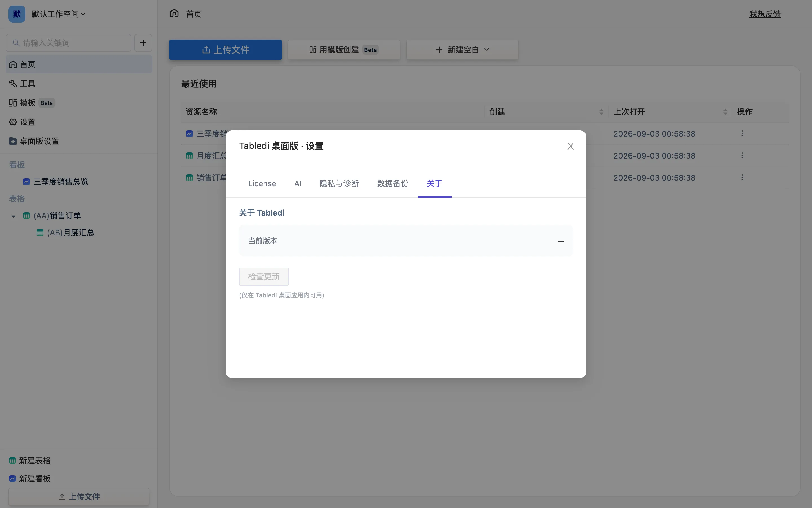Viewport: 812px width, 508px height.
Task: Select the 关于 tab
Action: [x=434, y=183]
